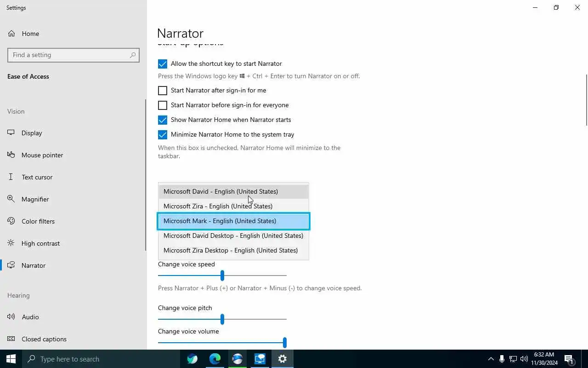Open network status in system tray
Screen dimensions: 588x368
[x=513, y=359]
